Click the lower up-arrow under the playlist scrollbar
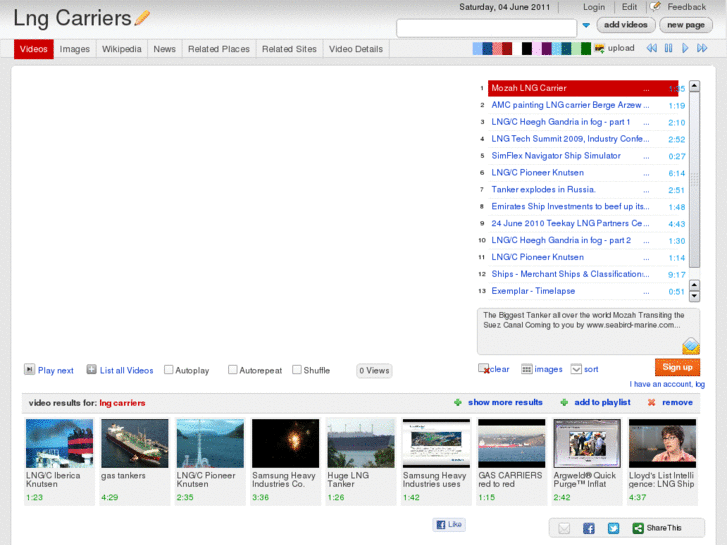Screen dimensions: 727x545 694,285
